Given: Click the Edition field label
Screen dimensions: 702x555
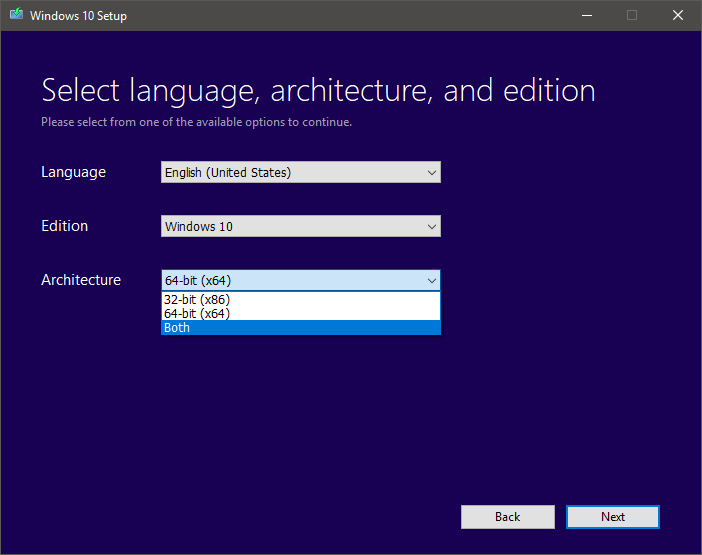Looking at the screenshot, I should click(x=64, y=226).
